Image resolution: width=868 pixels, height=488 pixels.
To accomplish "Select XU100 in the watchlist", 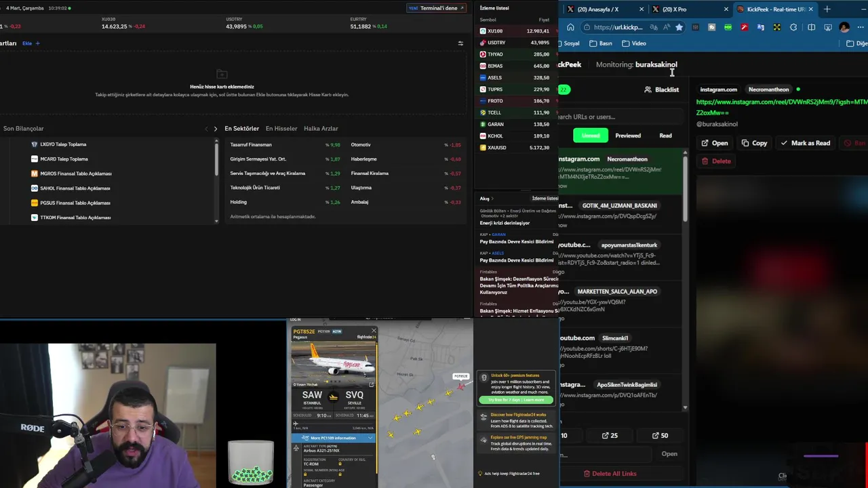I will [515, 31].
